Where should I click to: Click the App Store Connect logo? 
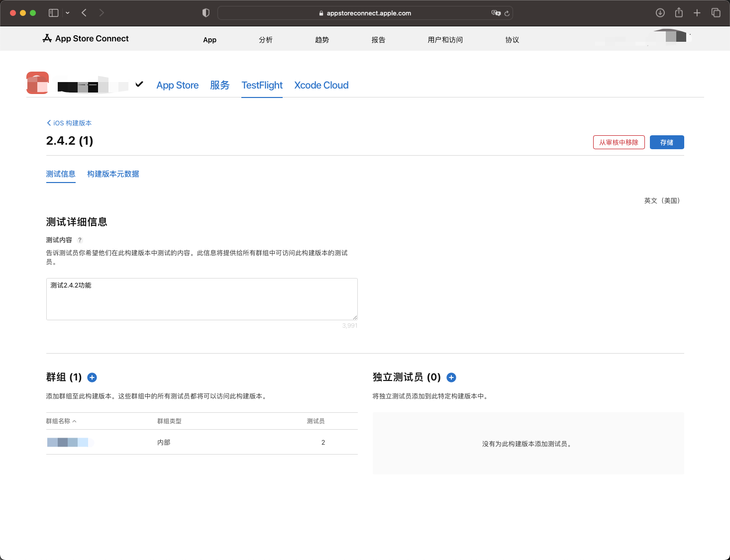[x=86, y=38]
